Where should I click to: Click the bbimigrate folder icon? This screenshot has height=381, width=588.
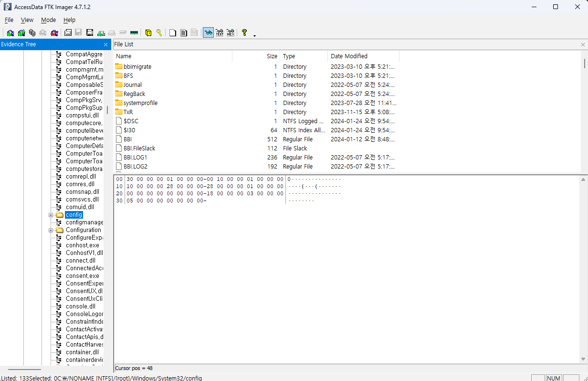point(119,66)
